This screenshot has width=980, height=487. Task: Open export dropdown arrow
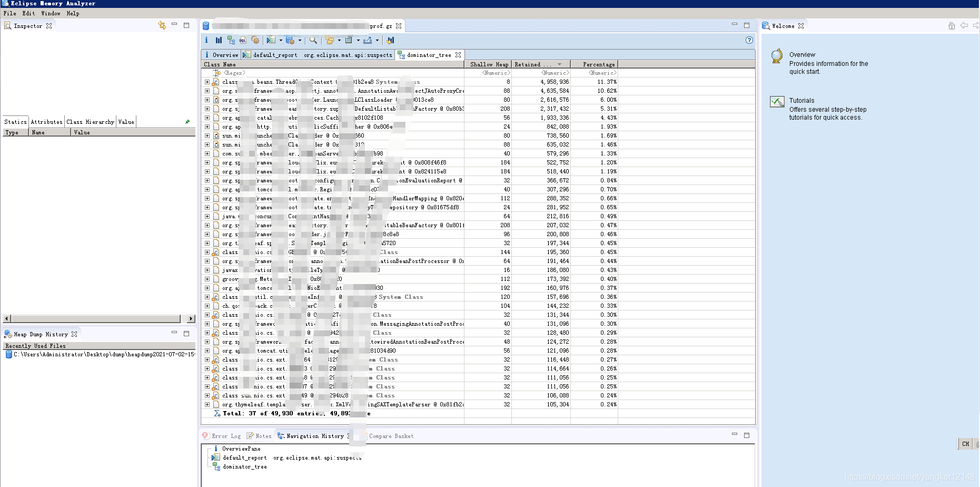pos(377,40)
